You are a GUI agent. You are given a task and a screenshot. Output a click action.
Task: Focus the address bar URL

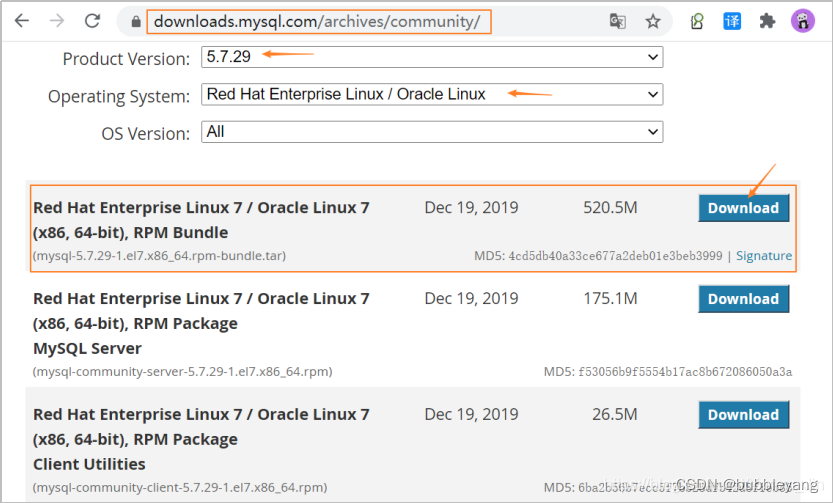(x=319, y=22)
